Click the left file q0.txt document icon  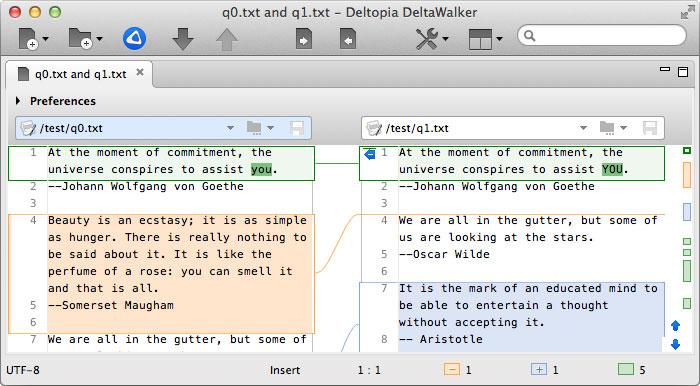(28, 128)
